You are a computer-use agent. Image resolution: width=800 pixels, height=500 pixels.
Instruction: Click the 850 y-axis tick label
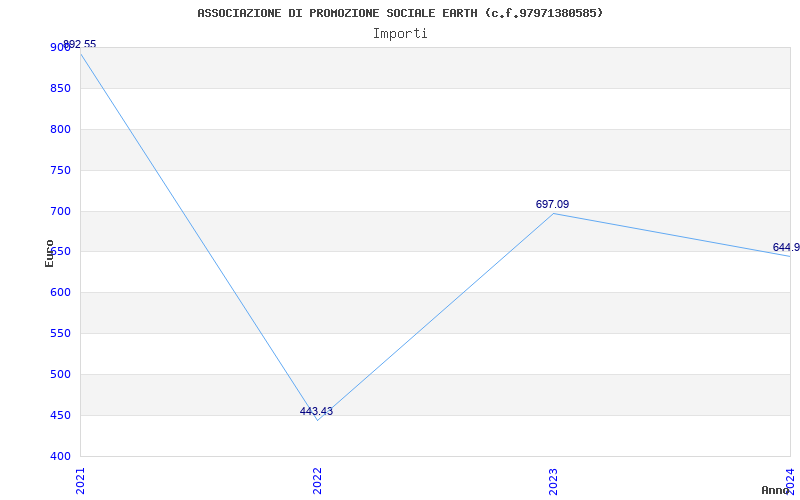(x=60, y=89)
